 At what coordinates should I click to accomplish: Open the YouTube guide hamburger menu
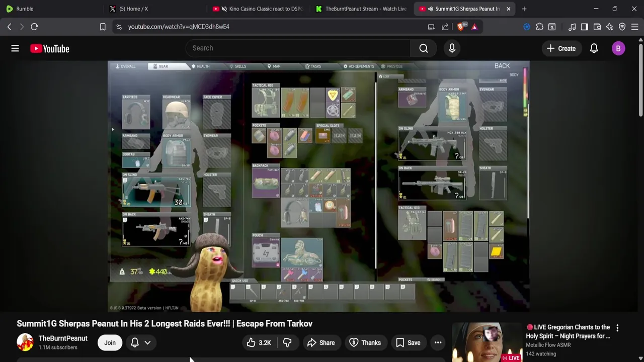pyautogui.click(x=15, y=48)
